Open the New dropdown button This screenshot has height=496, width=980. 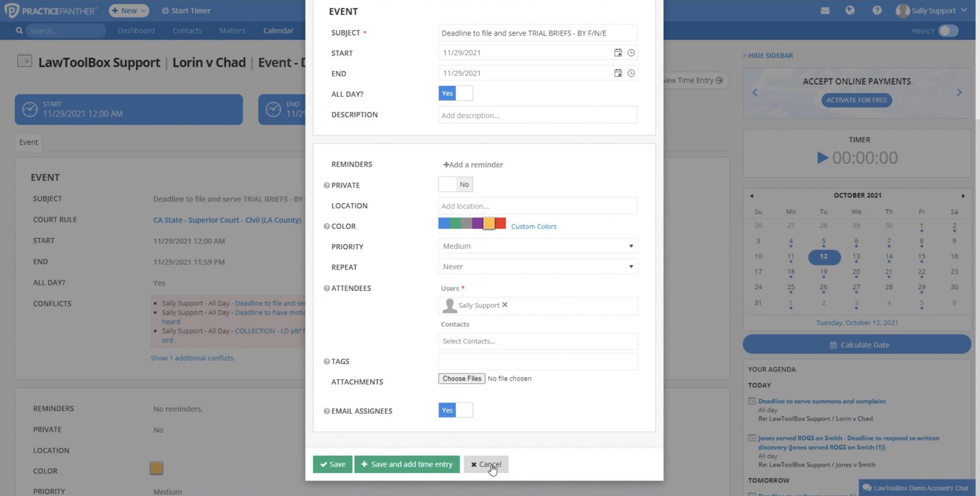coord(129,11)
